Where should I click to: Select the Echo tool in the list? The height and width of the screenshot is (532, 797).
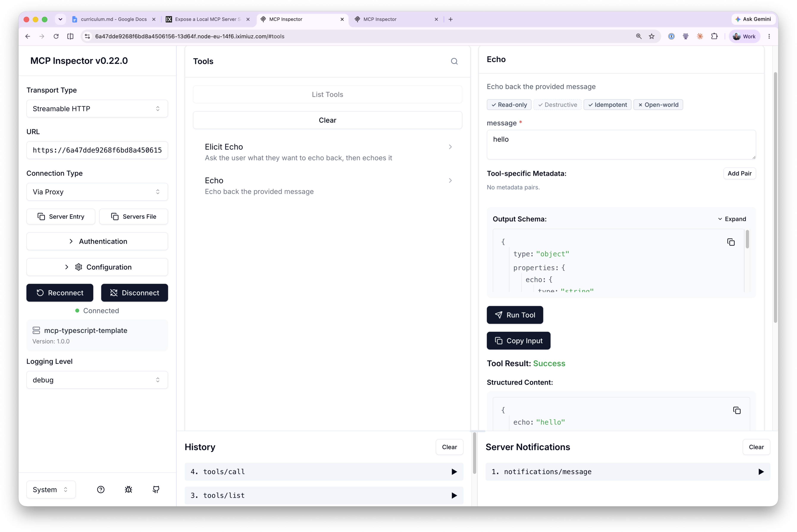pos(327,186)
